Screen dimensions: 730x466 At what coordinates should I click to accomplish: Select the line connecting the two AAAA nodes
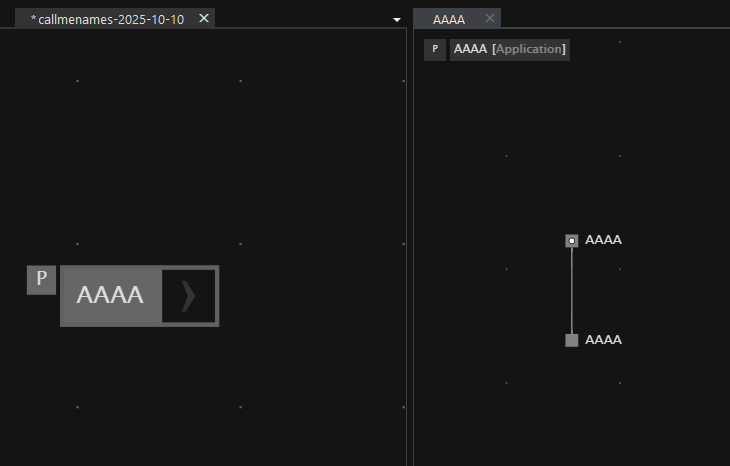tap(572, 290)
